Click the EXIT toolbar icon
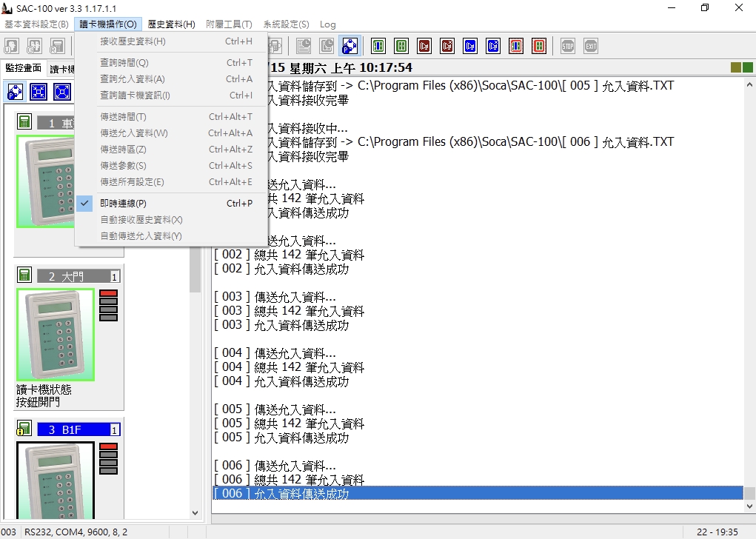756x539 pixels. tap(591, 47)
